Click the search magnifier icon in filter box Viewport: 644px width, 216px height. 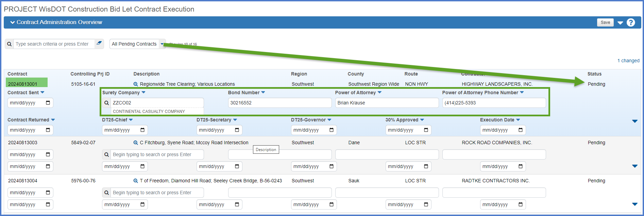[x=9, y=44]
